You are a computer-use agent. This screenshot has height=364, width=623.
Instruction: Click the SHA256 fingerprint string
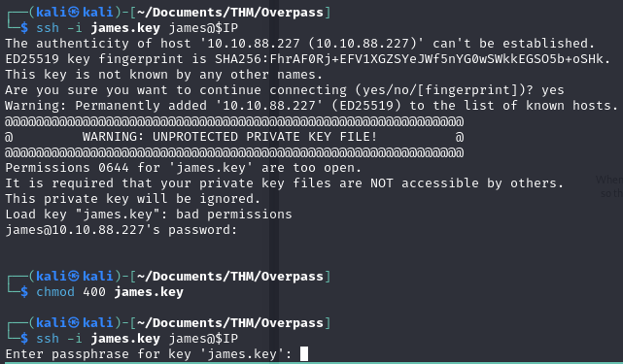coord(409,59)
